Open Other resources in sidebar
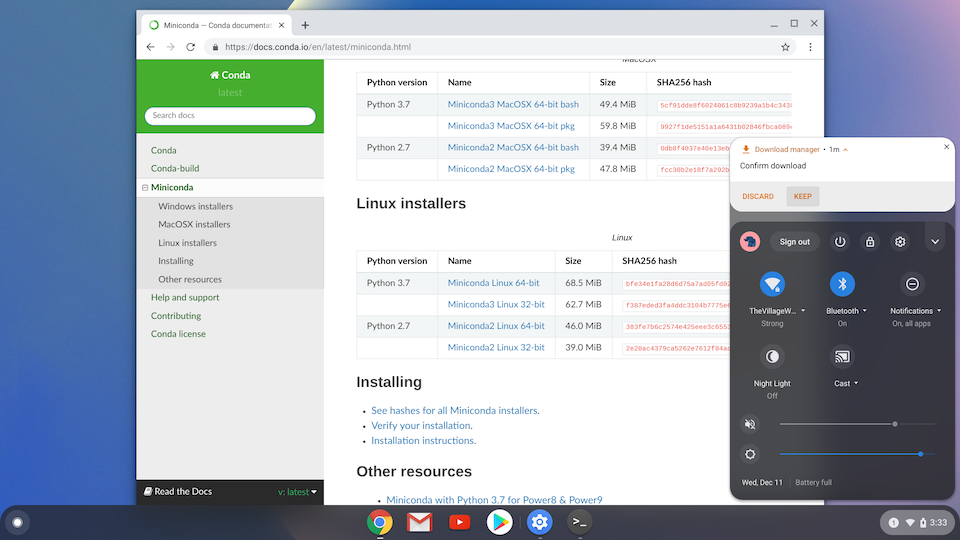 [190, 279]
